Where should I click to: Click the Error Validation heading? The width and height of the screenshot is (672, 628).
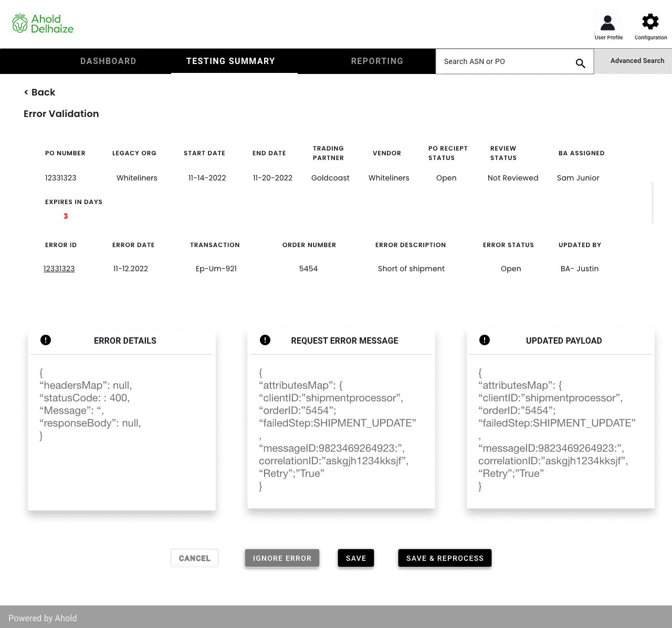(x=61, y=114)
